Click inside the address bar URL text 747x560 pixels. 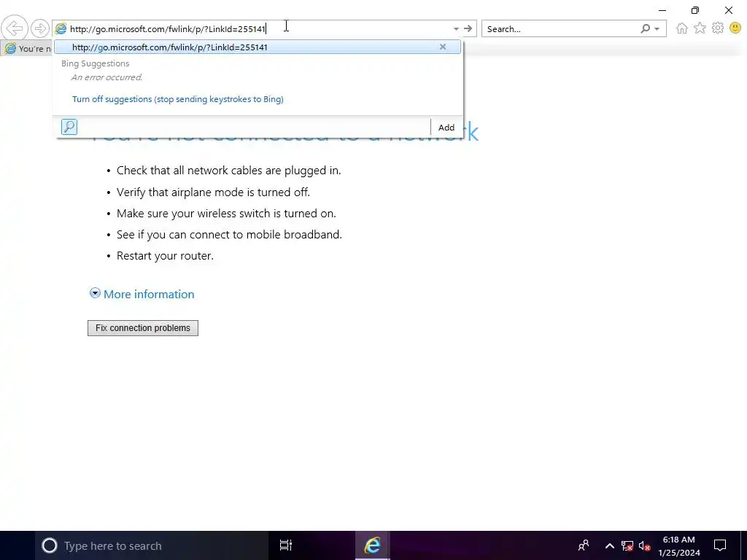(x=168, y=29)
